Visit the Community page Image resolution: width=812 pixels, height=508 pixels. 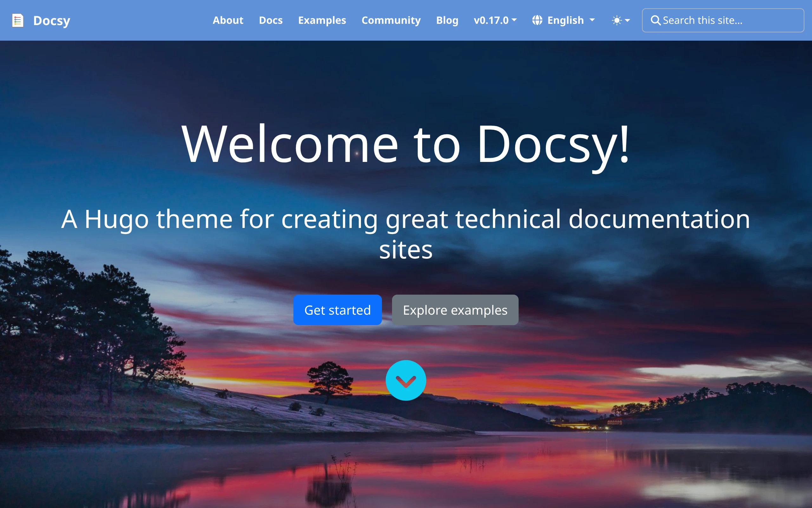(x=391, y=20)
